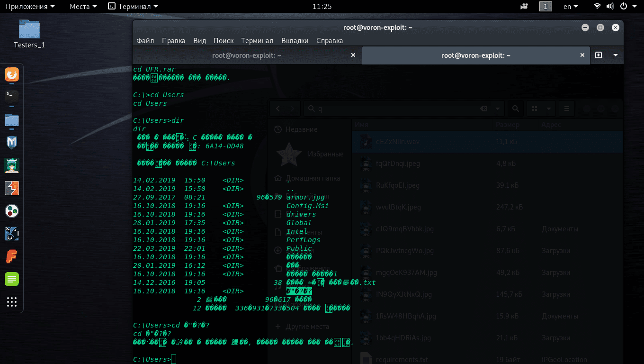Image resolution: width=644 pixels, height=364 pixels.
Task: Launch Armitage from the dock
Action: 12,165
